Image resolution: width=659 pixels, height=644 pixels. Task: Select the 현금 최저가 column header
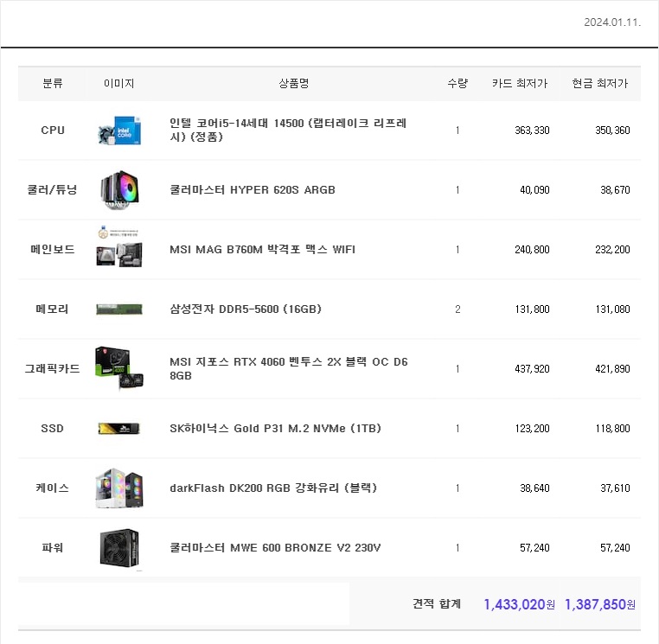pos(599,83)
